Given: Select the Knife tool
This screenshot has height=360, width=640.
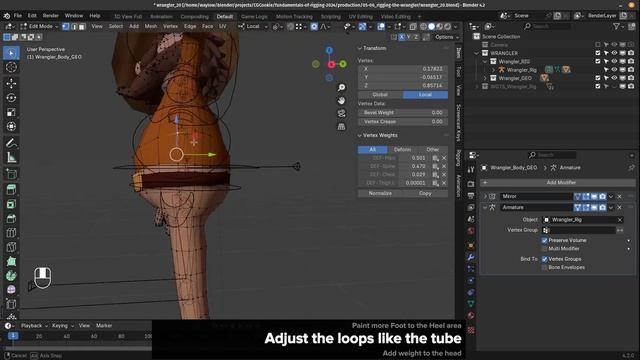Looking at the screenshot, I should coord(11,247).
